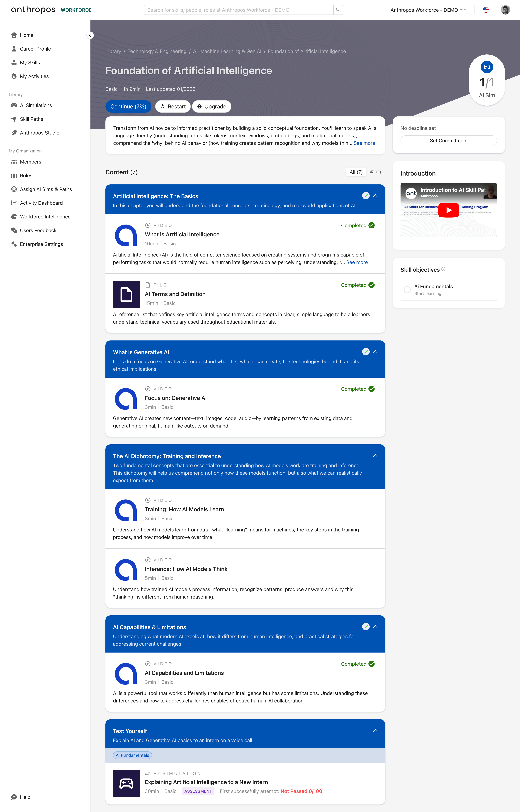This screenshot has width=520, height=812.
Task: Open Inference: How AI Models Think video
Action: (x=186, y=569)
